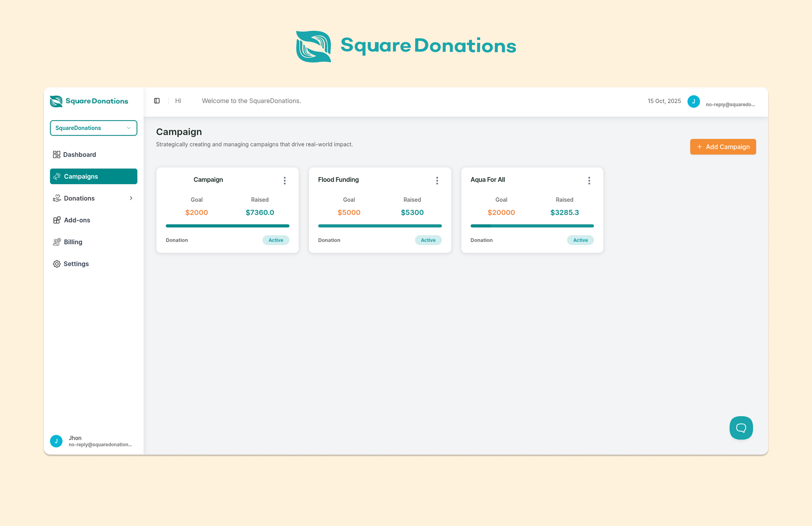This screenshot has width=812, height=526.
Task: Click the header user avatar J
Action: [x=693, y=102]
